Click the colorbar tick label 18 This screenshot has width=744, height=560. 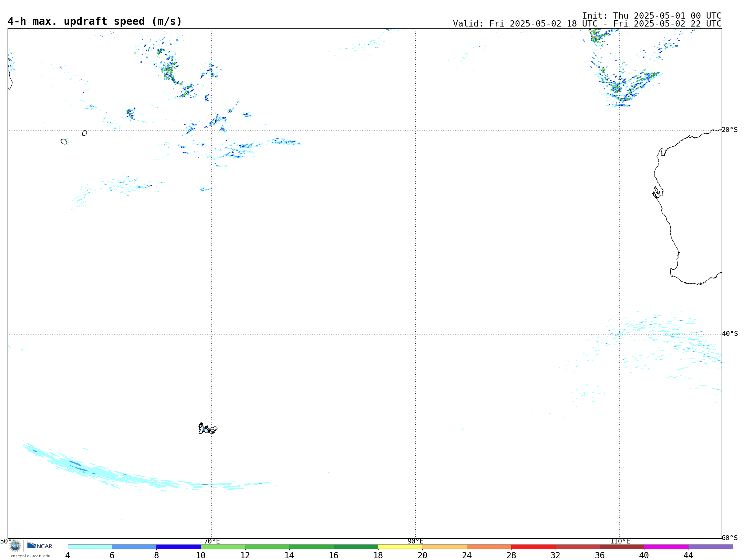tap(378, 556)
